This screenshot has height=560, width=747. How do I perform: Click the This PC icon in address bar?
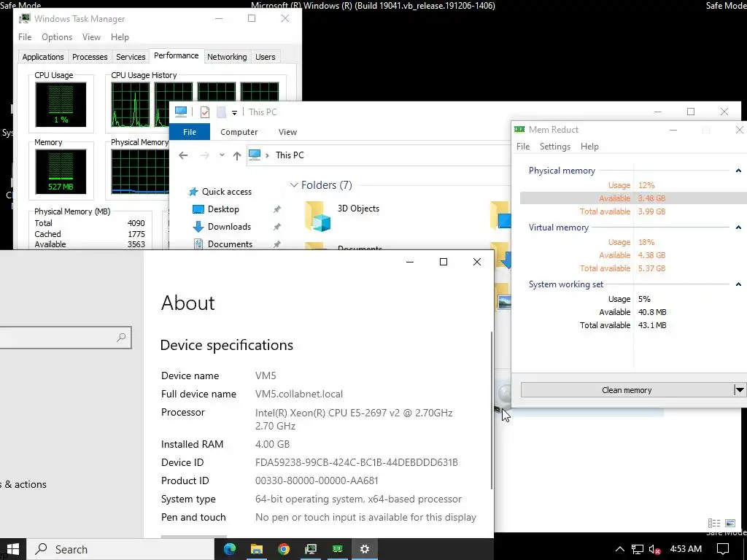pos(255,155)
